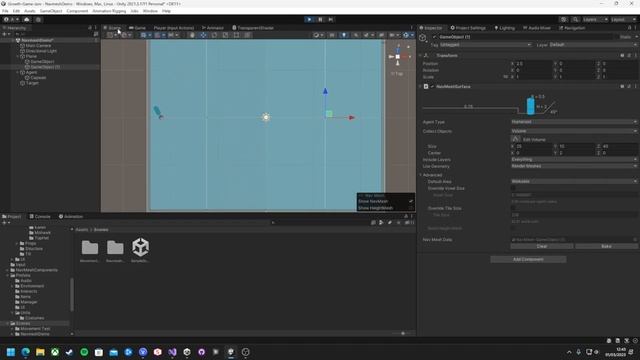The height and width of the screenshot is (360, 640).
Task: Collapse the Plane object in Hierarchy
Action: pyautogui.click(x=18, y=56)
